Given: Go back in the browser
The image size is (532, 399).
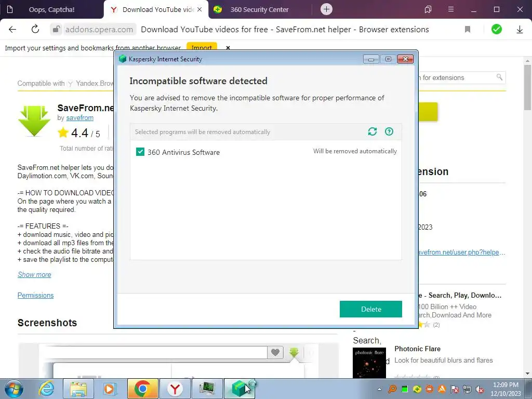Looking at the screenshot, I should pos(12,30).
